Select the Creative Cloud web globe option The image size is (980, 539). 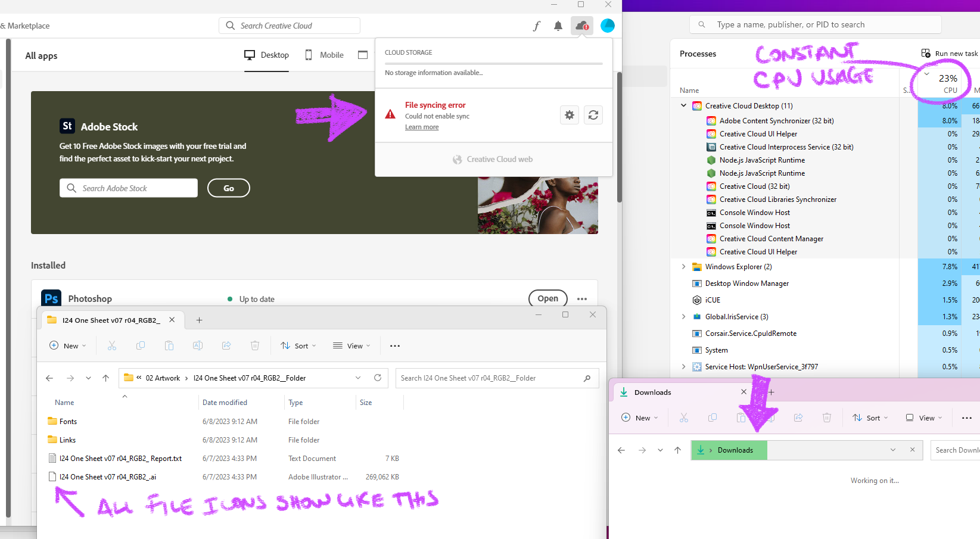coord(493,159)
